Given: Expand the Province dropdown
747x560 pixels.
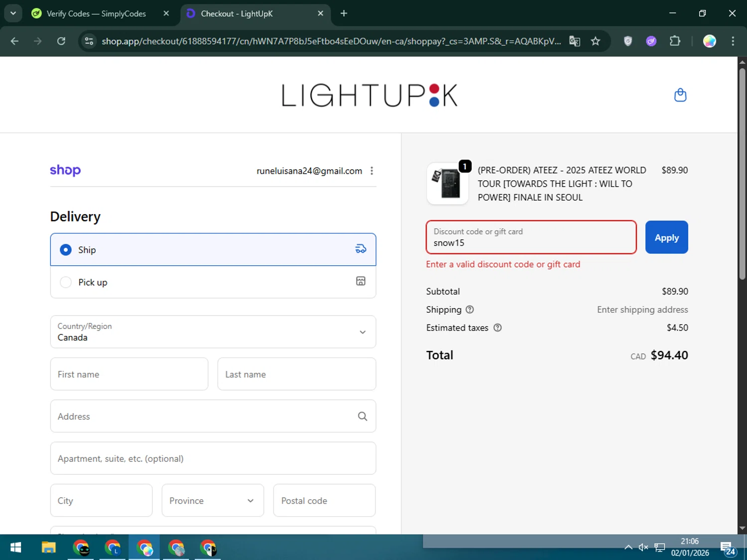Looking at the screenshot, I should point(213,500).
